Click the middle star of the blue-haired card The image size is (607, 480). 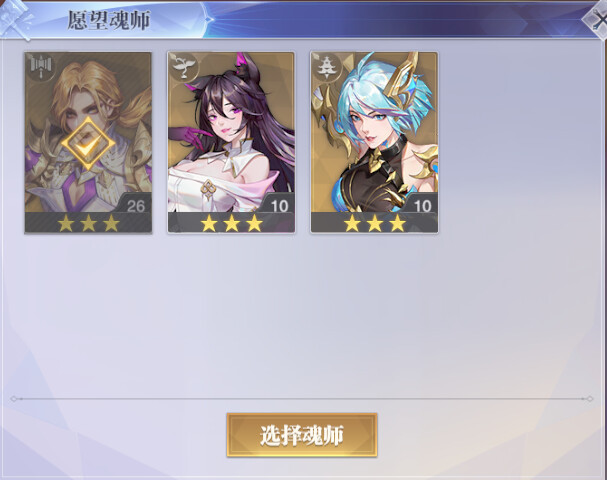375,223
